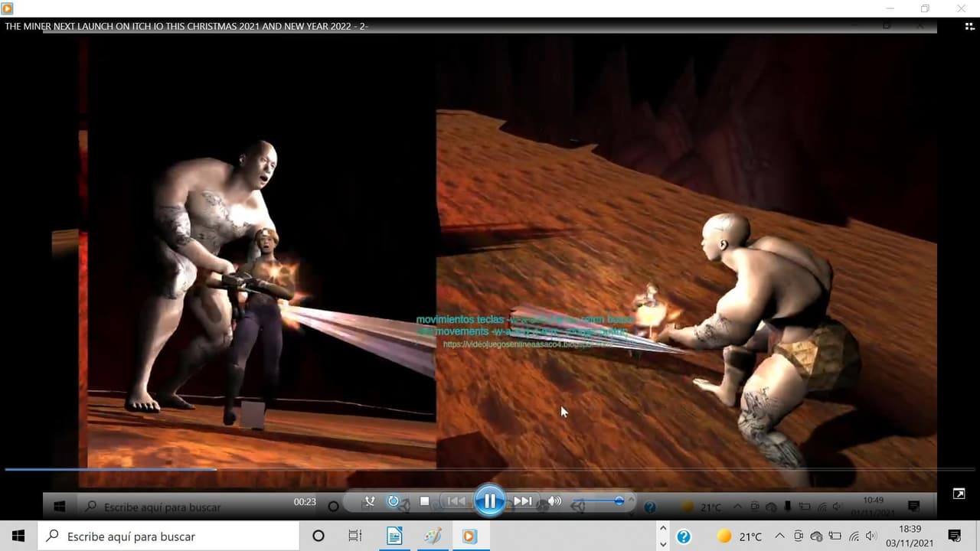980x551 pixels.
Task: Click the recorded 21°C weather in the video
Action: (701, 507)
